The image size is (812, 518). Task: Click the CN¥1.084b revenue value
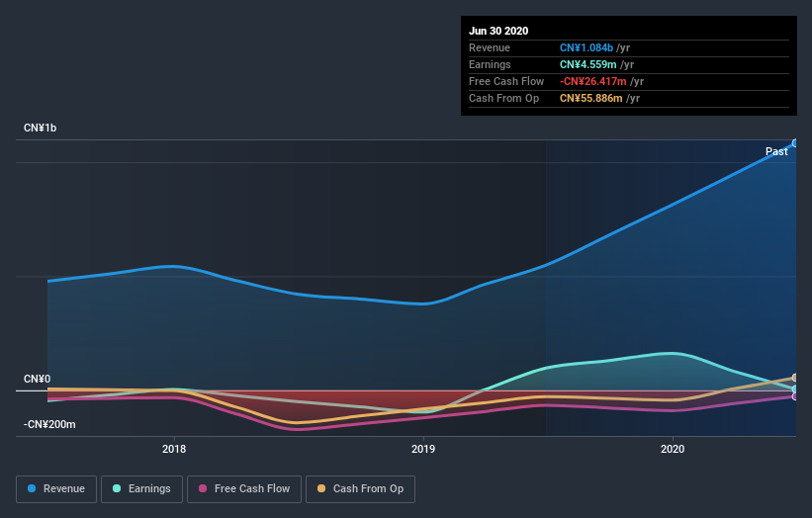tap(586, 47)
